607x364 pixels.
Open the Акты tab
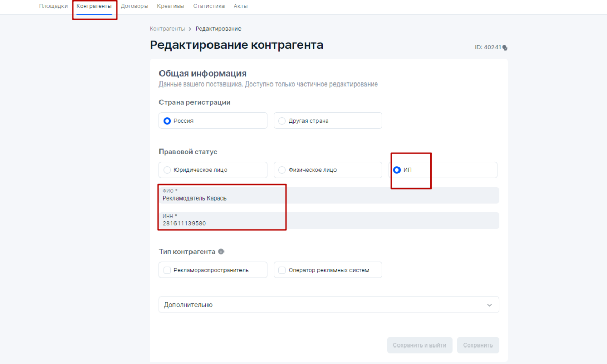click(x=241, y=6)
